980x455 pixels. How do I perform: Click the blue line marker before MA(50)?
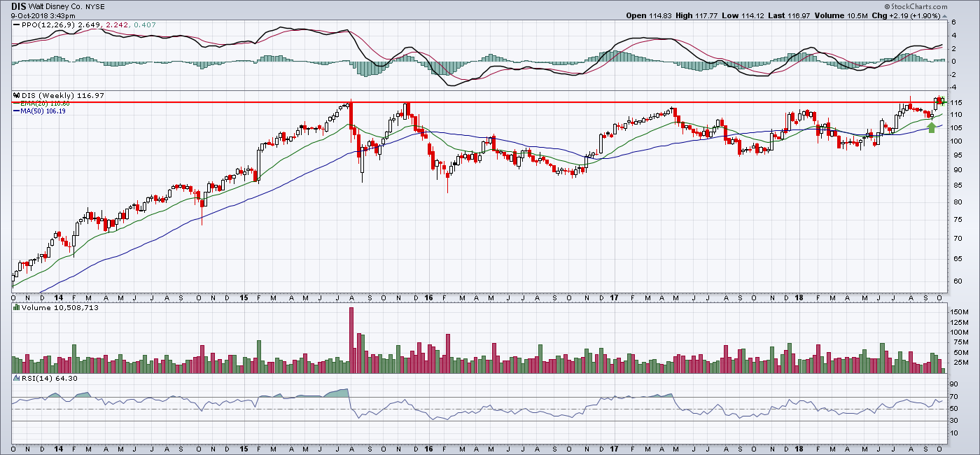[x=15, y=111]
